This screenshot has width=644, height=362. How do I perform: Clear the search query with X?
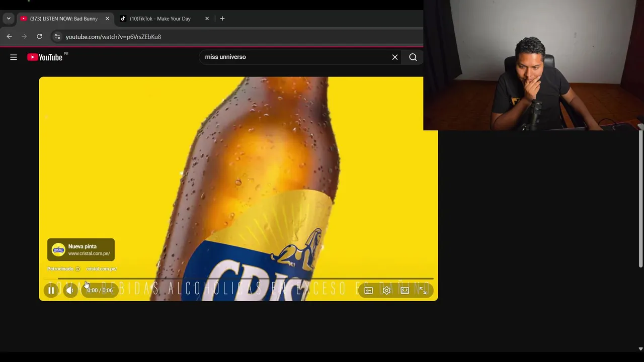click(395, 57)
